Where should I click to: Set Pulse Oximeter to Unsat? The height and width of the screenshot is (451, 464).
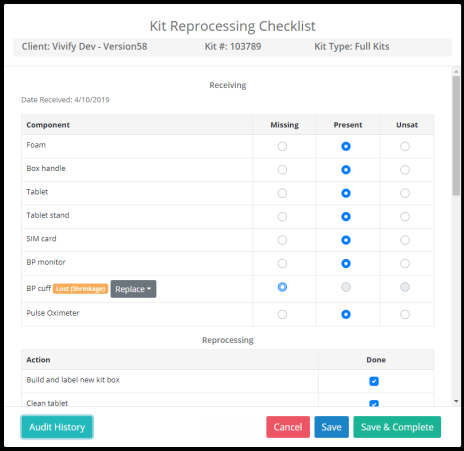click(405, 314)
